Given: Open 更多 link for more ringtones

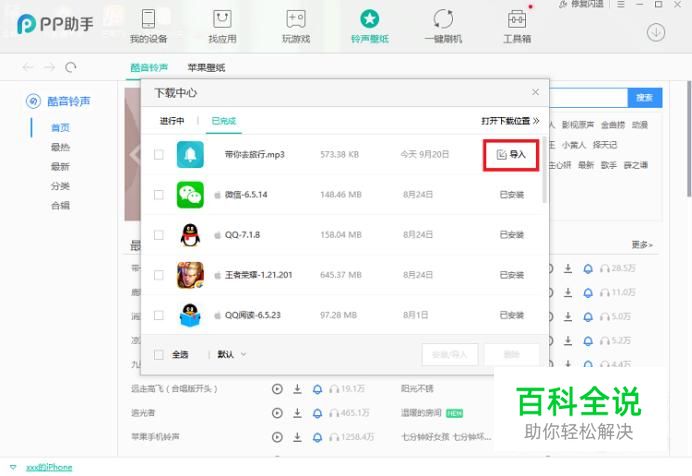Looking at the screenshot, I should [x=642, y=244].
